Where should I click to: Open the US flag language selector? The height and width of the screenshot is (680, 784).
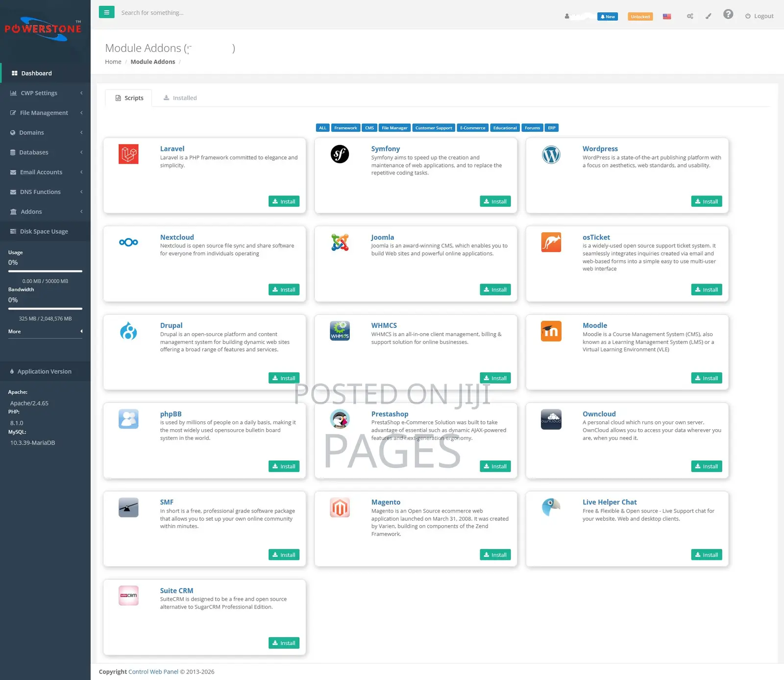tap(667, 16)
